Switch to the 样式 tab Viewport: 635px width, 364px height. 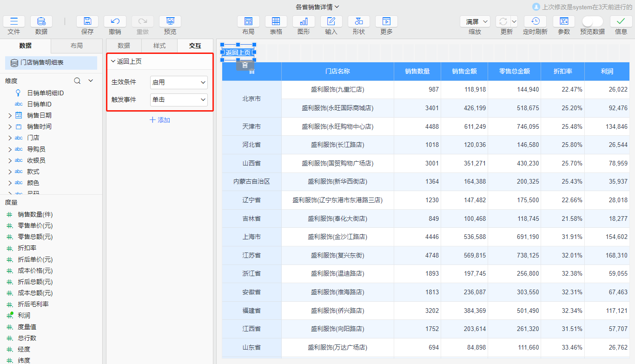(x=160, y=46)
